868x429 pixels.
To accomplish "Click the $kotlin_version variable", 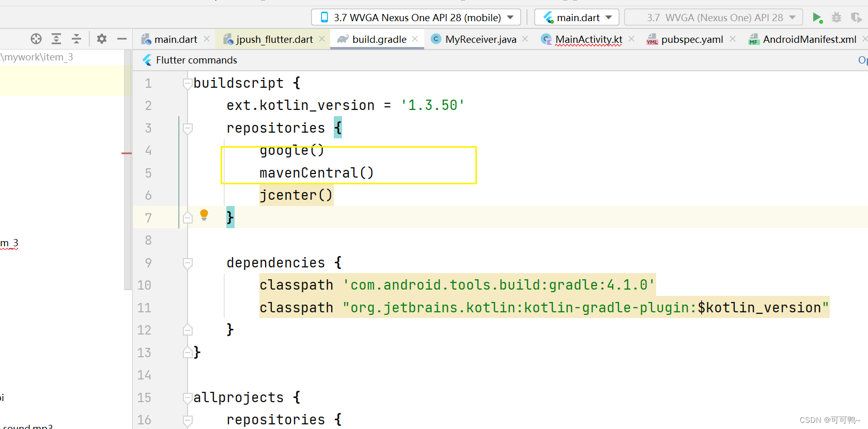I will (x=760, y=308).
